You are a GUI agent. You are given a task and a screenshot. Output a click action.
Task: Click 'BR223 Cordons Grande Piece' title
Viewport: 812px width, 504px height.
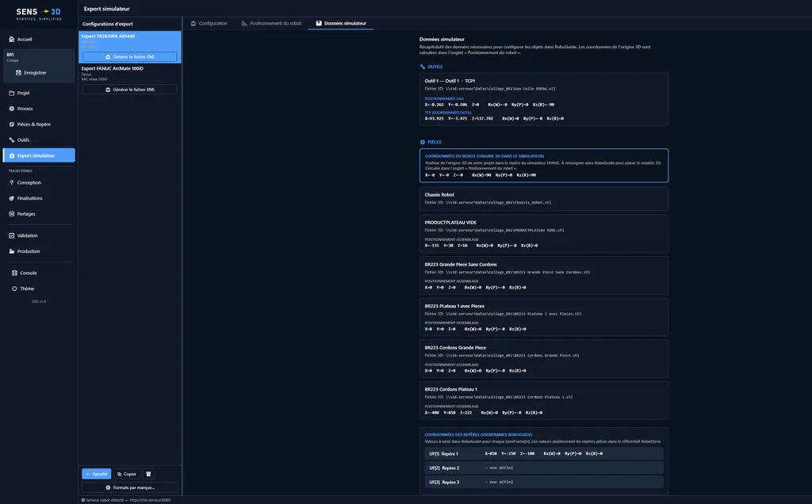[455, 348]
